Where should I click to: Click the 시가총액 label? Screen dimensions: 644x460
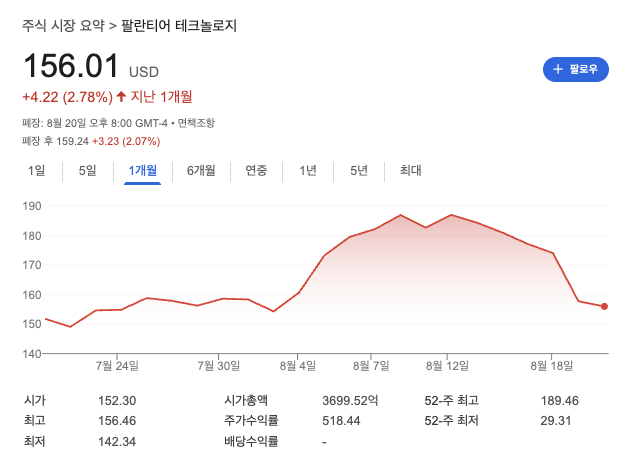246,400
